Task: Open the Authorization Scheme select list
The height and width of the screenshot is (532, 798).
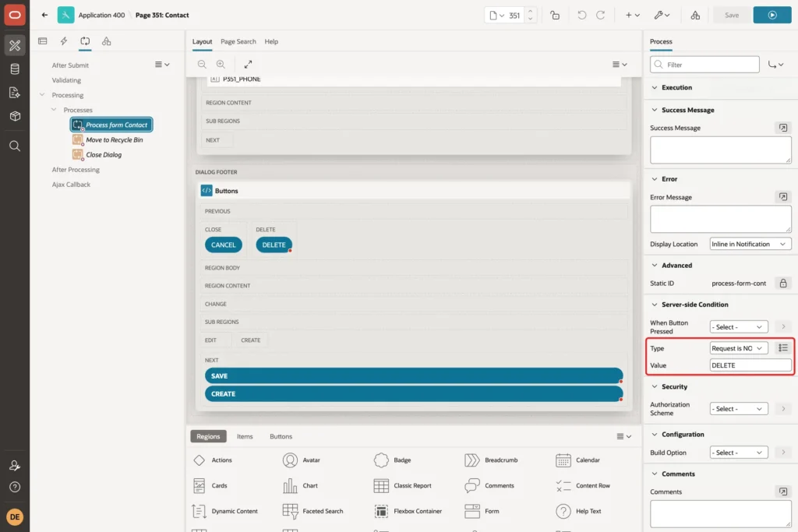Action: click(739, 409)
